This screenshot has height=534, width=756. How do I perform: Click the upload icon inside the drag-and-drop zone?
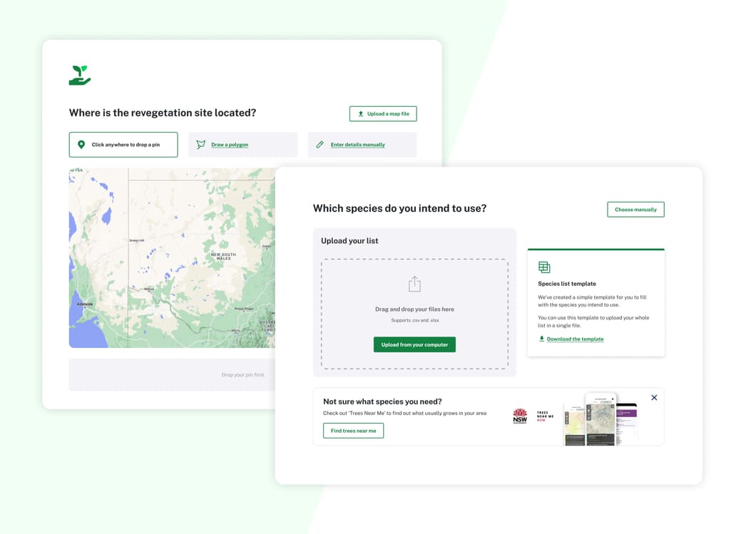tap(414, 283)
